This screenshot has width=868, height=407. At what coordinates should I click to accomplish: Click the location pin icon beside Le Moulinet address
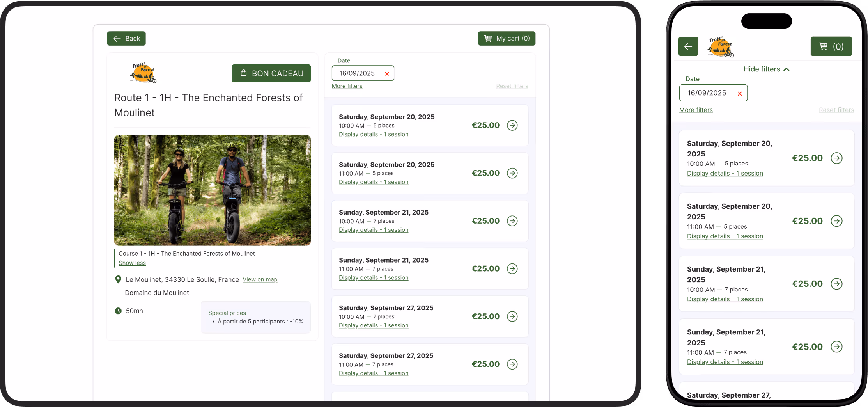tap(118, 280)
